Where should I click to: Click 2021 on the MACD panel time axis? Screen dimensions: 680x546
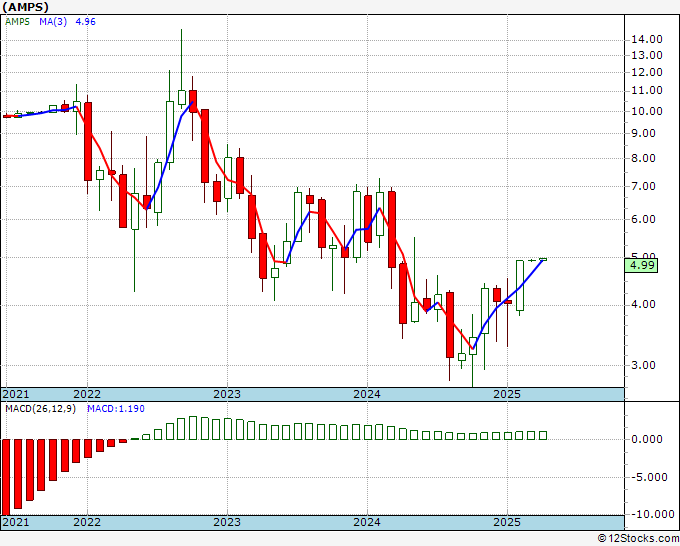point(16,522)
